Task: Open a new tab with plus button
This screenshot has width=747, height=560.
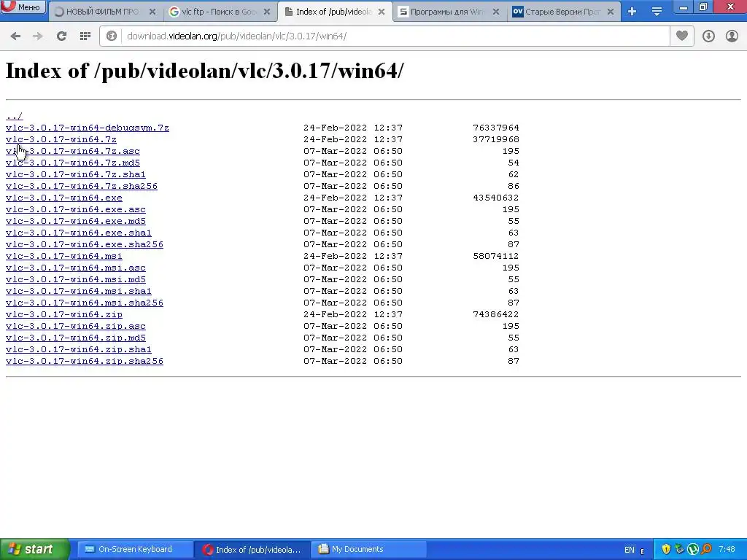Action: coord(632,12)
